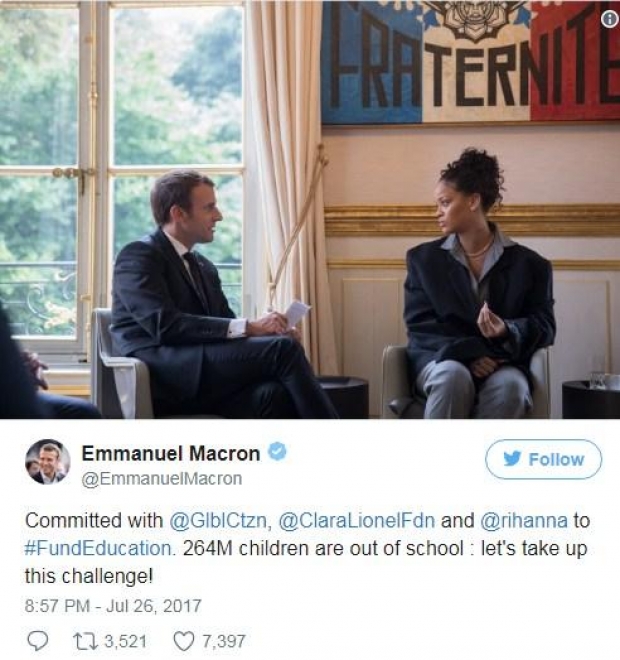Open Emmanuel Macron's profile avatar
Image resolution: width=620 pixels, height=660 pixels.
(48, 462)
